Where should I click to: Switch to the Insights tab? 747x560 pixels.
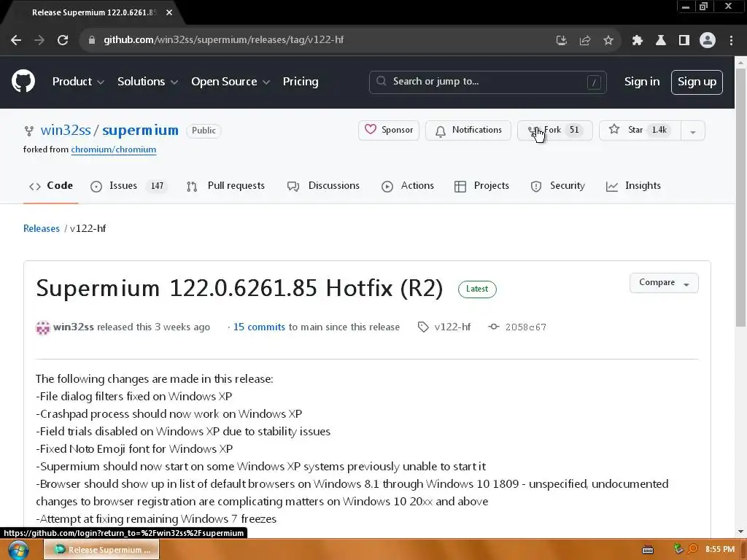click(634, 186)
